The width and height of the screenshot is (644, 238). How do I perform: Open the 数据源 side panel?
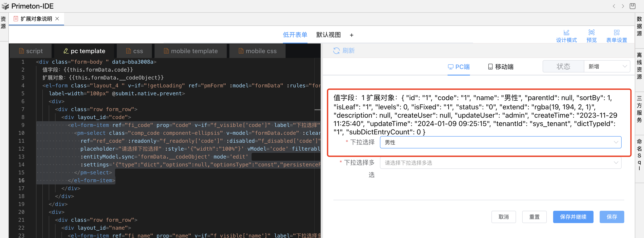[x=639, y=26]
